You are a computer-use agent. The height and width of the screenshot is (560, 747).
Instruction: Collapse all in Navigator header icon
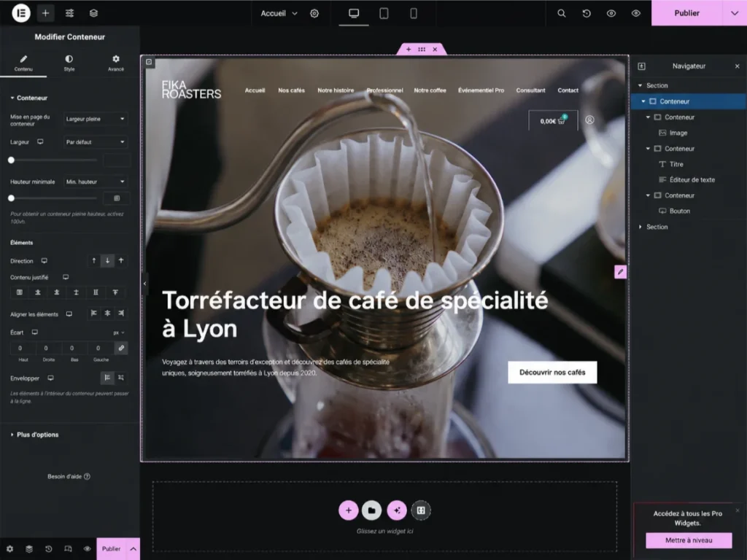[x=642, y=66]
